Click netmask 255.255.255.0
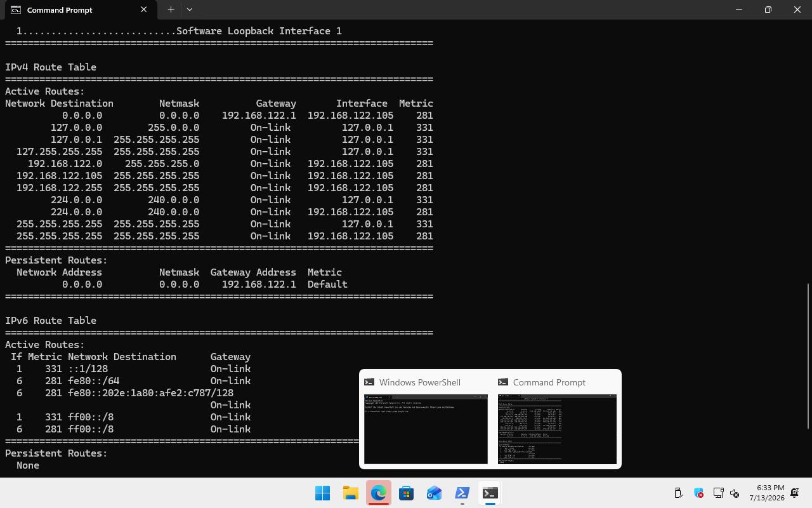 point(162,164)
